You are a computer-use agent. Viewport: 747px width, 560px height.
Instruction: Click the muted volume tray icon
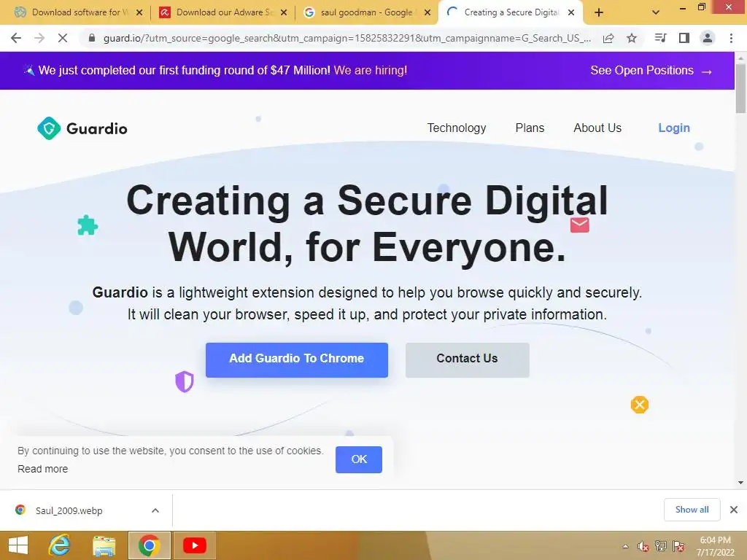pos(643,546)
